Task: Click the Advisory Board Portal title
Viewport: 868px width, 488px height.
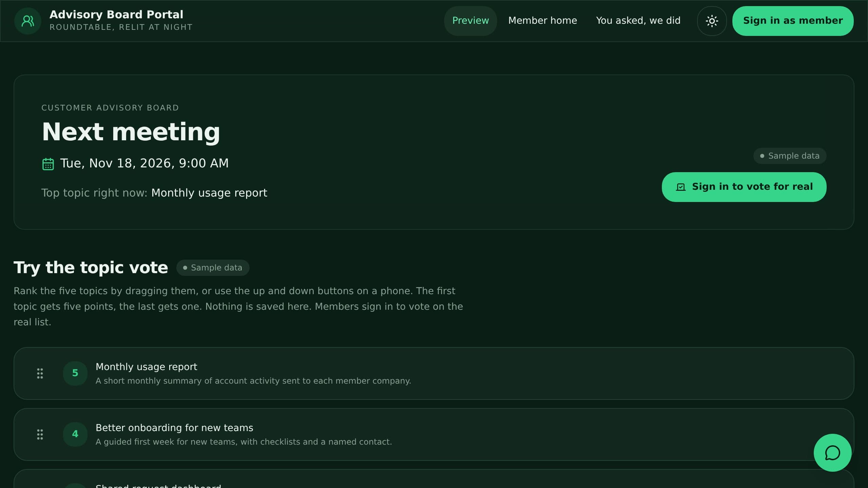Action: 116,15
